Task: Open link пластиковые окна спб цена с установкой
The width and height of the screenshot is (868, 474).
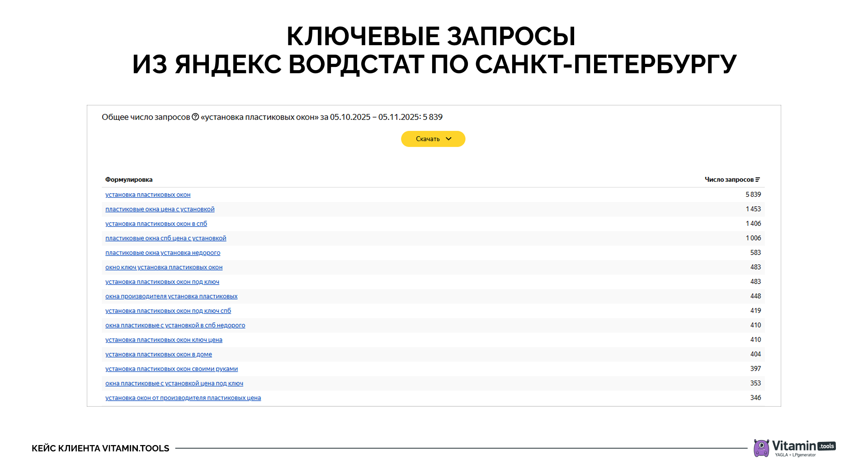Action: (x=165, y=238)
